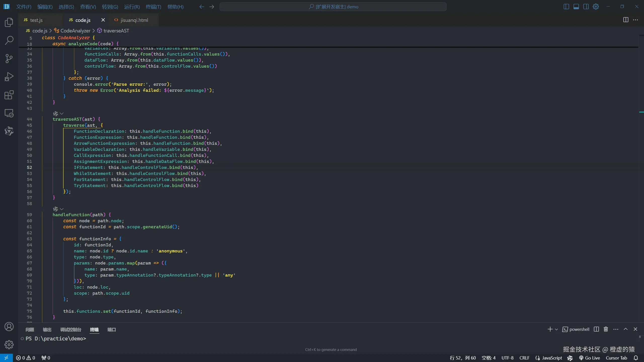Viewport: 644px width, 362px height.
Task: Expand AI chevron above handleFunction method
Action: pos(62,209)
